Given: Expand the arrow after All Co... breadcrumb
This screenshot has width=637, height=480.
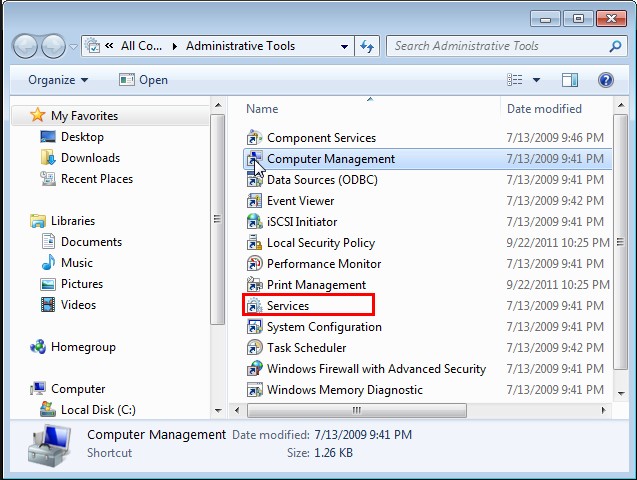Looking at the screenshot, I should 174,46.
